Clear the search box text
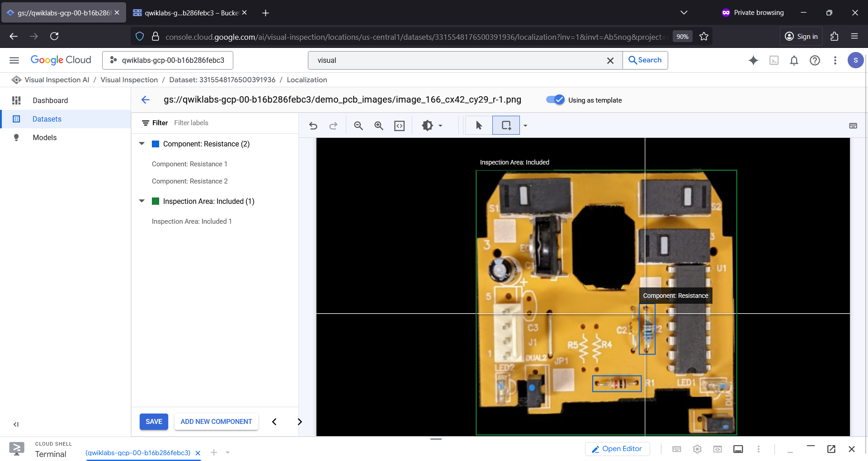 610,60
